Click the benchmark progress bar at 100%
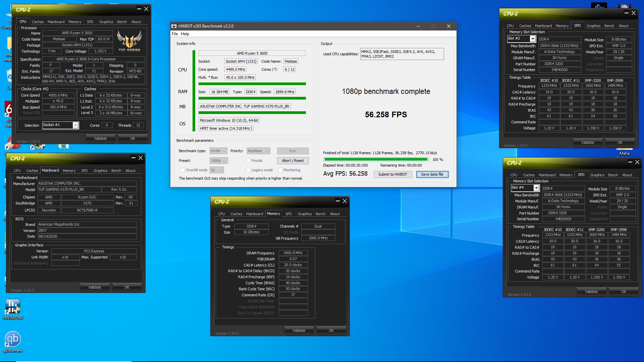This screenshot has width=644, height=362. point(376,160)
